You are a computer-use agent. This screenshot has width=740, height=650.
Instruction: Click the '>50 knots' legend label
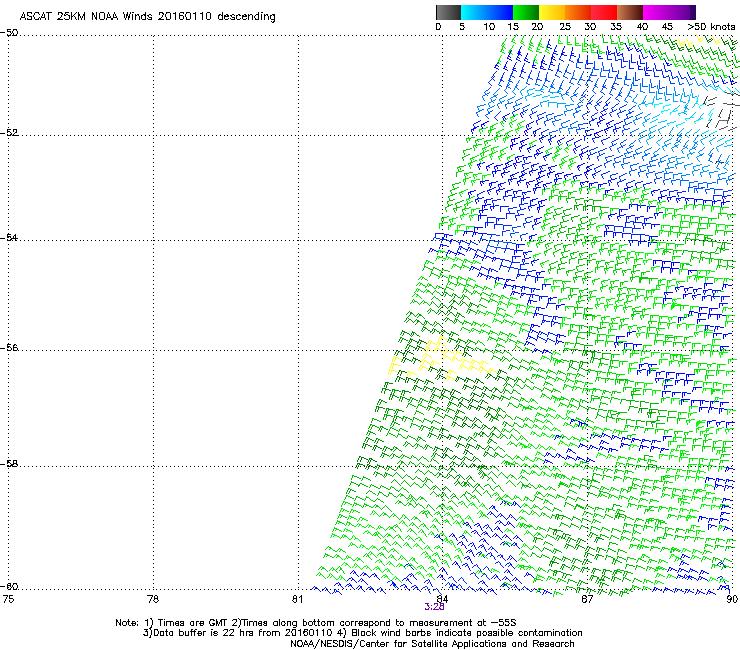point(712,27)
